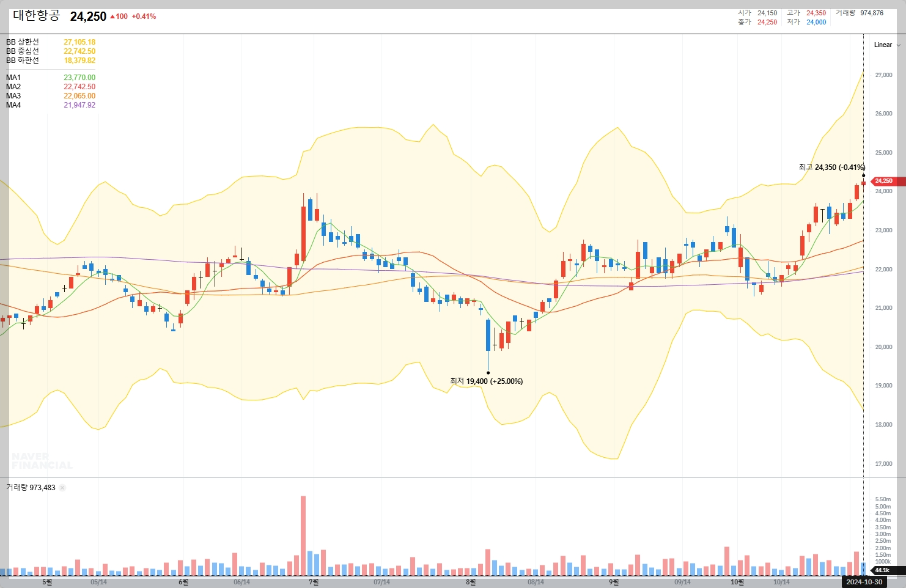Click the 2024-10-30 date tag on axis
Screen dimensions: 906x588
[864, 582]
